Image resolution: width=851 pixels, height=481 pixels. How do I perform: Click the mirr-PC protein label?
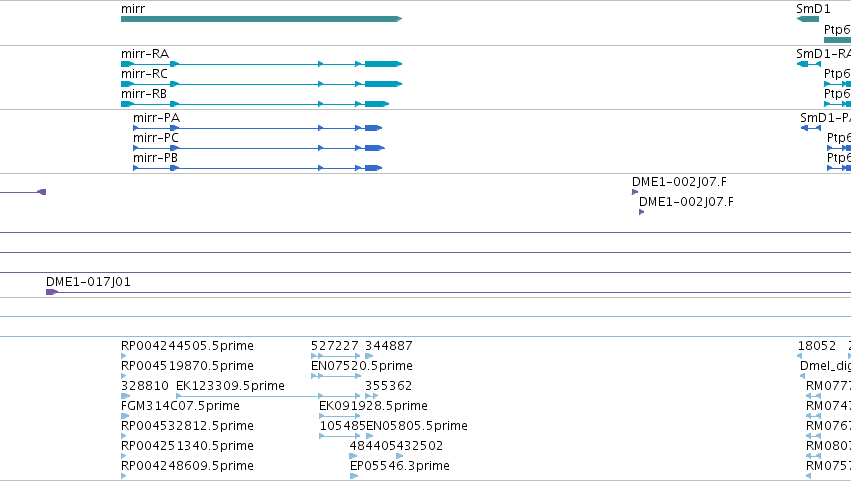point(156,138)
